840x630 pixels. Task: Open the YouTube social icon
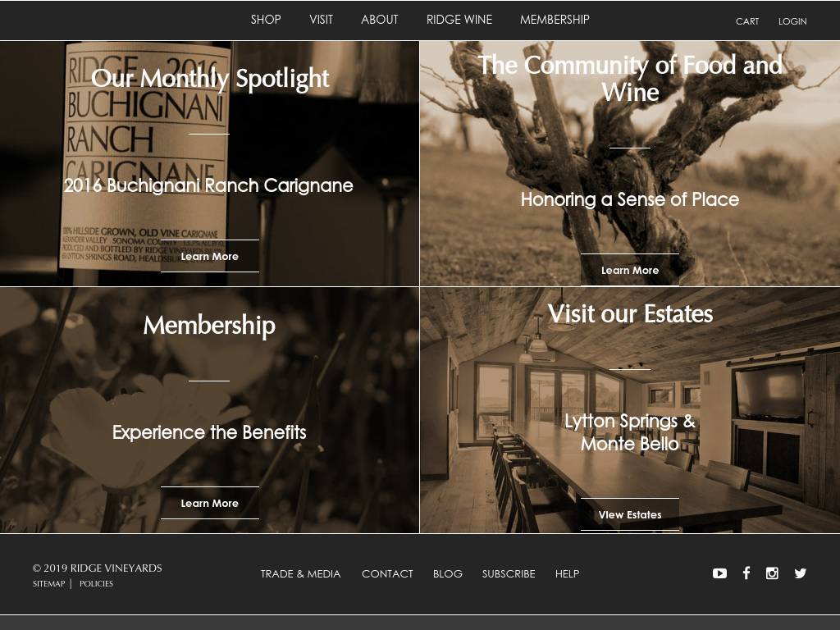click(719, 573)
